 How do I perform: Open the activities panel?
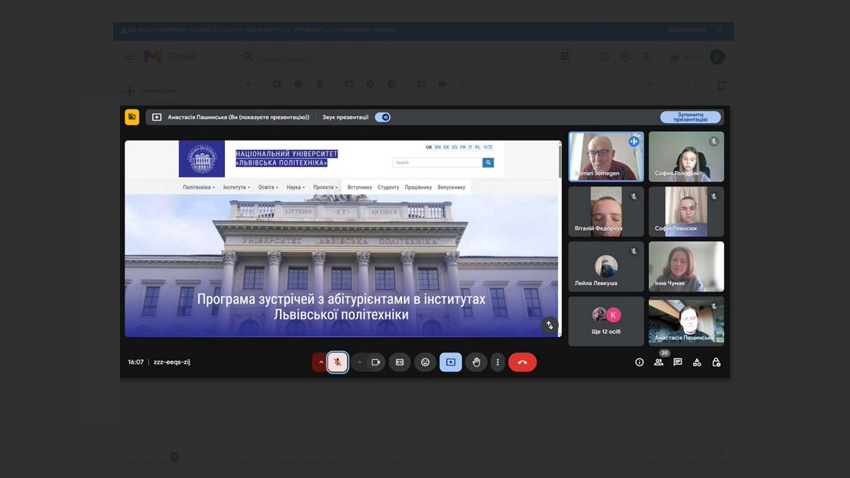pyautogui.click(x=697, y=362)
